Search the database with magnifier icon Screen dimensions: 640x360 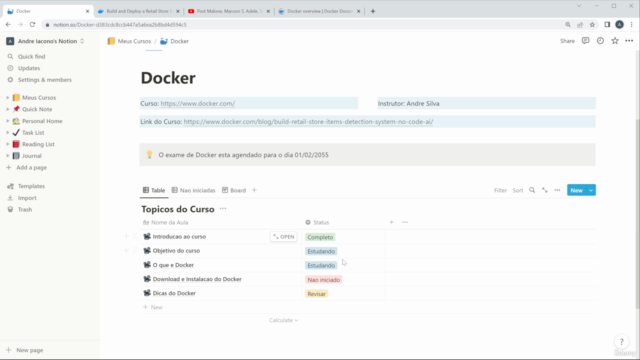click(x=532, y=190)
